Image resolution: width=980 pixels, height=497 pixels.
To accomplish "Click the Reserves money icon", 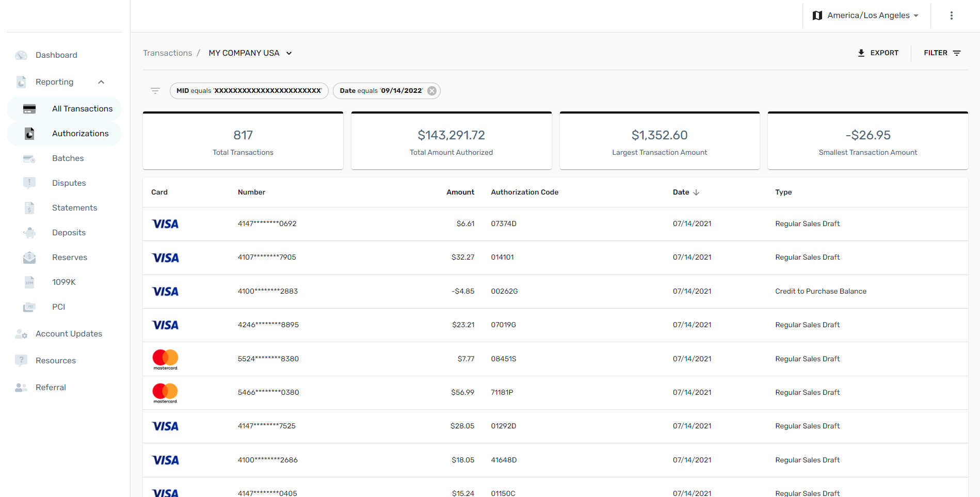I will (29, 258).
